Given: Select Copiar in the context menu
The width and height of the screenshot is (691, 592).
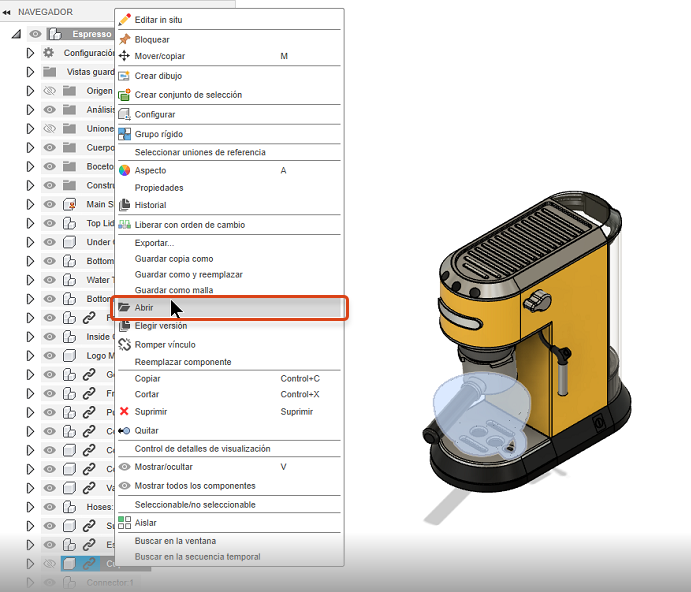Looking at the screenshot, I should (x=147, y=379).
